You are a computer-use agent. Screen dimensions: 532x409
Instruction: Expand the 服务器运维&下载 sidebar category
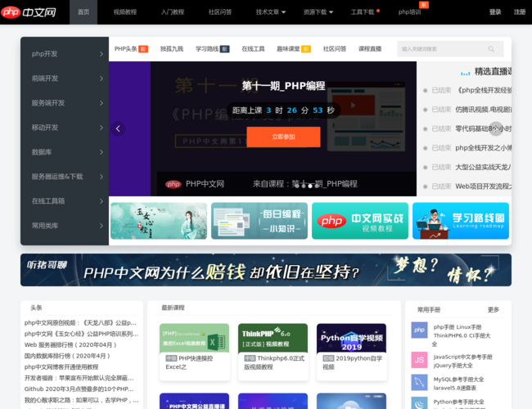tap(65, 177)
